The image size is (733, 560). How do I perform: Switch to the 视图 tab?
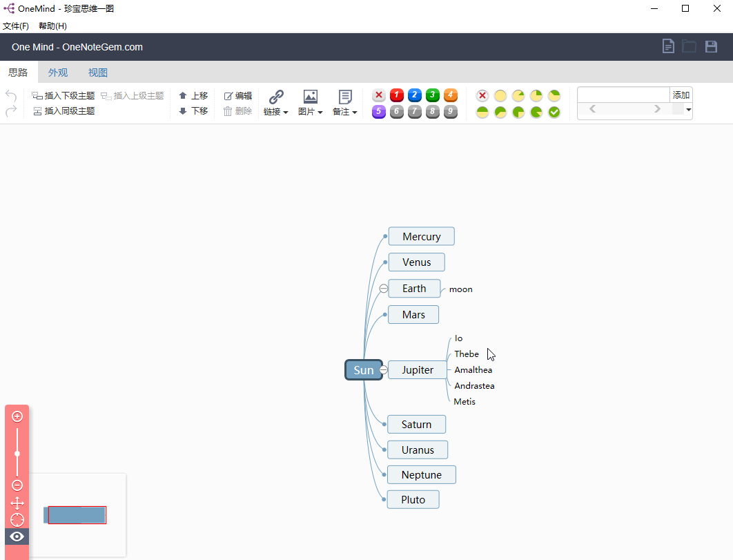point(98,73)
